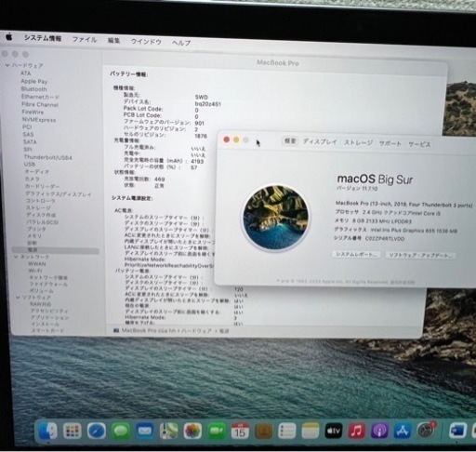Open the システム情報 menu
The height and width of the screenshot is (452, 476).
pyautogui.click(x=43, y=38)
